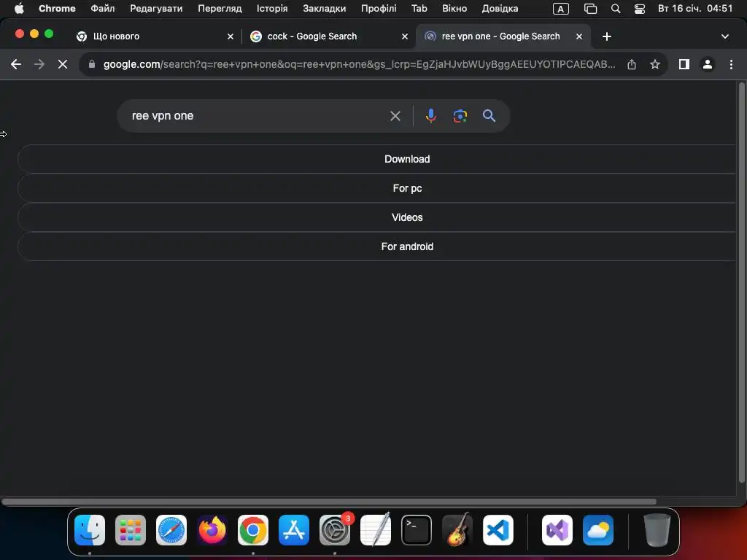Open the Apple menu
The width and height of the screenshot is (747, 560).
click(19, 9)
